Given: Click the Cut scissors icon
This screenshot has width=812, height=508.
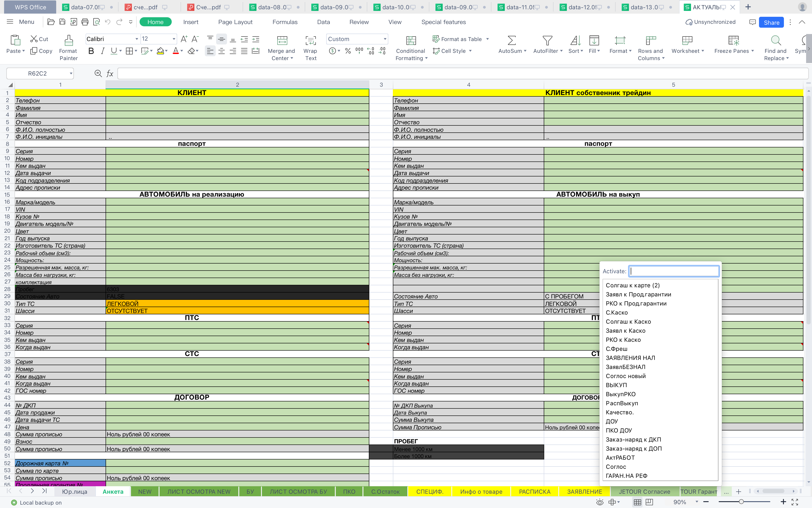Looking at the screenshot, I should coord(34,39).
